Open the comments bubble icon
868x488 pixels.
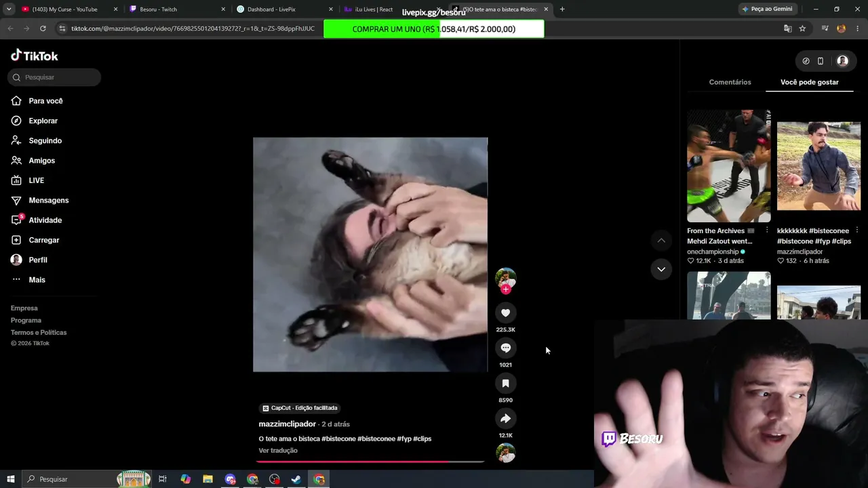coord(505,348)
